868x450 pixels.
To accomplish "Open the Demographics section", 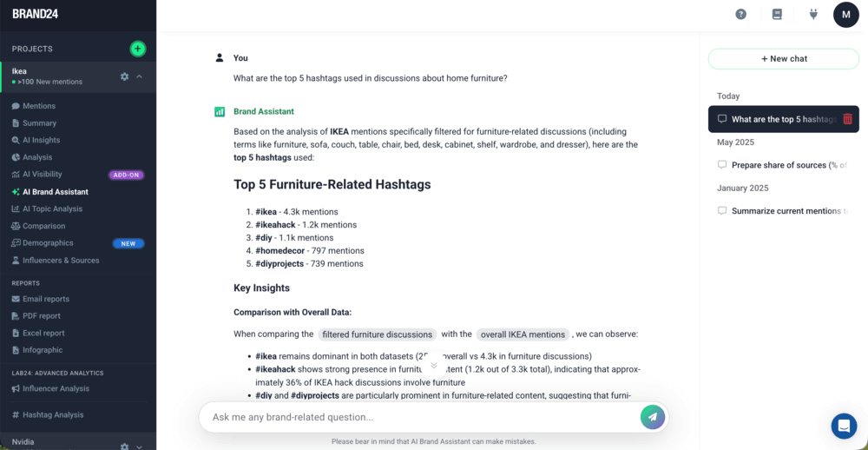I will click(48, 243).
